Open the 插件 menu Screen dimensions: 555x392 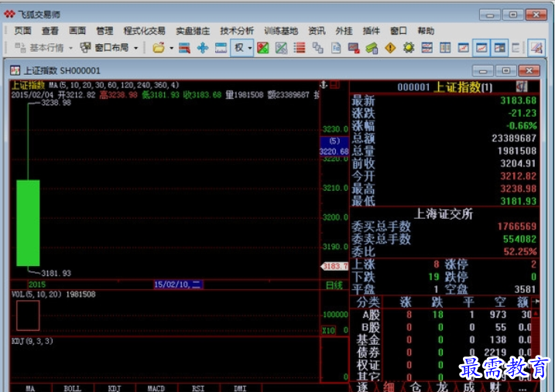[372, 31]
